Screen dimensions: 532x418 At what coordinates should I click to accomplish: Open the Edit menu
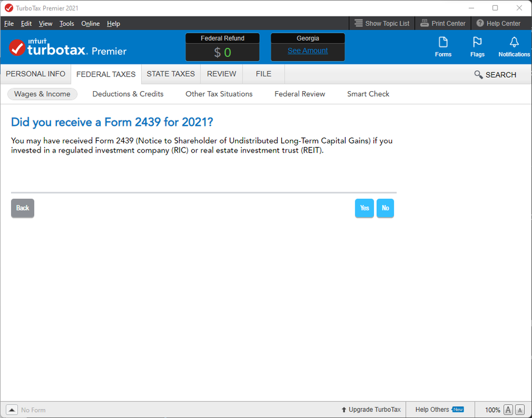26,23
